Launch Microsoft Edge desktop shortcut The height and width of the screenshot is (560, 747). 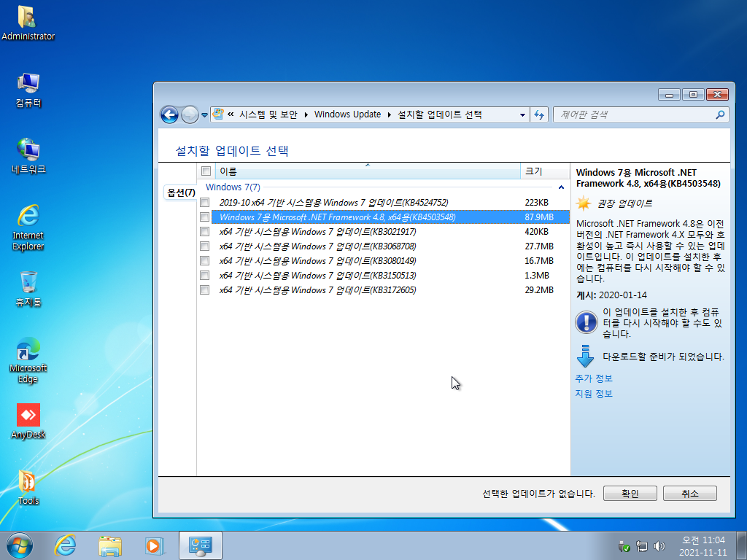[28, 360]
